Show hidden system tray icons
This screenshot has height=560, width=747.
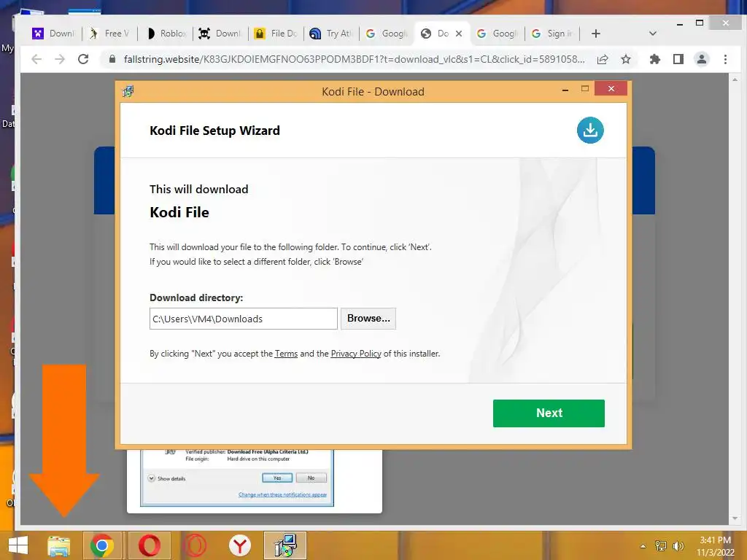(x=643, y=546)
